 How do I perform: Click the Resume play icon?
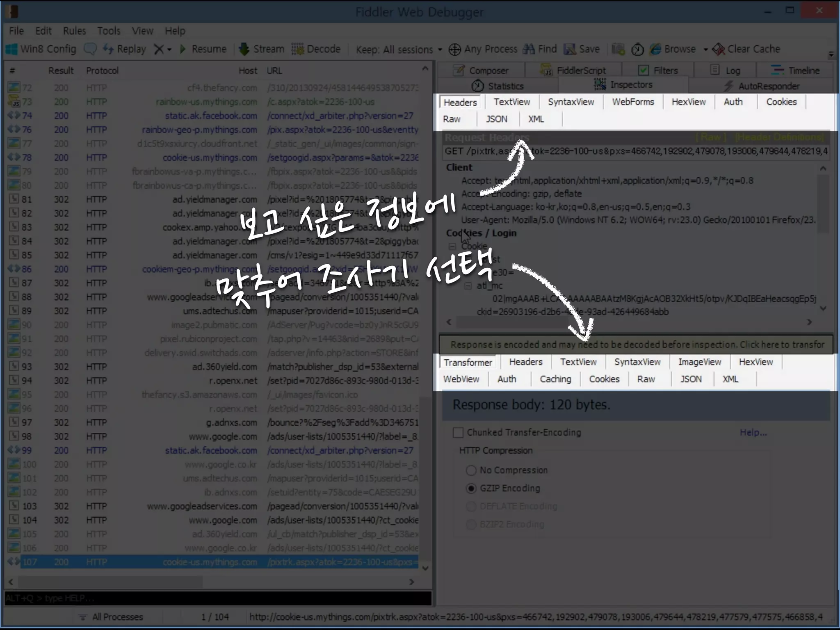(183, 49)
